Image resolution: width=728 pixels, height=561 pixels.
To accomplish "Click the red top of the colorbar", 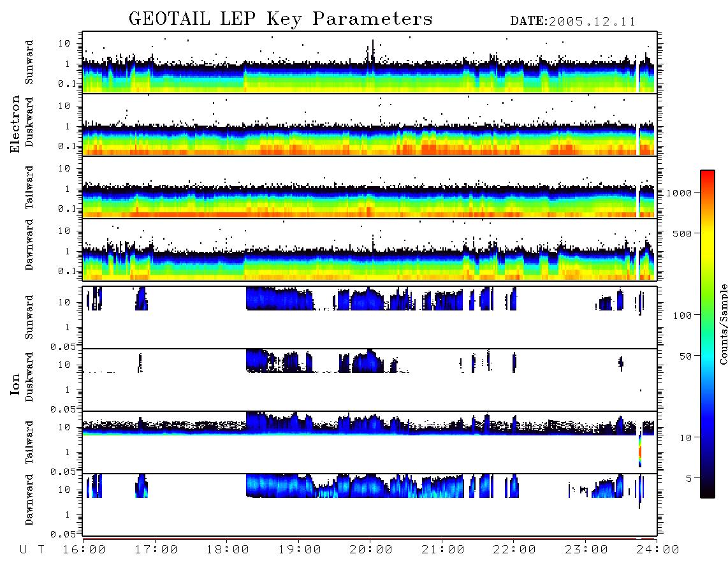I will pos(707,177).
